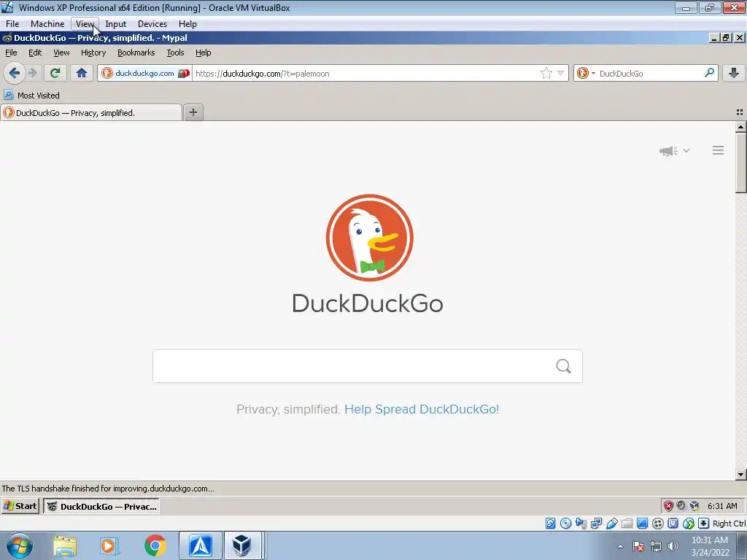Click VirtualBox shared folders indicator
Screen dimensions: 747x560
point(627,524)
